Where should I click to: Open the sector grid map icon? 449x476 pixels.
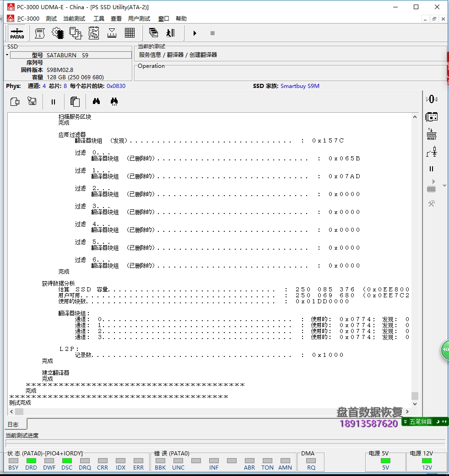(130, 33)
